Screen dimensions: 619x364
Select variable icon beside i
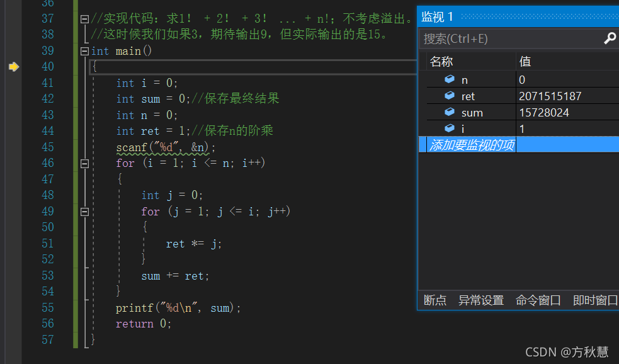(x=449, y=128)
